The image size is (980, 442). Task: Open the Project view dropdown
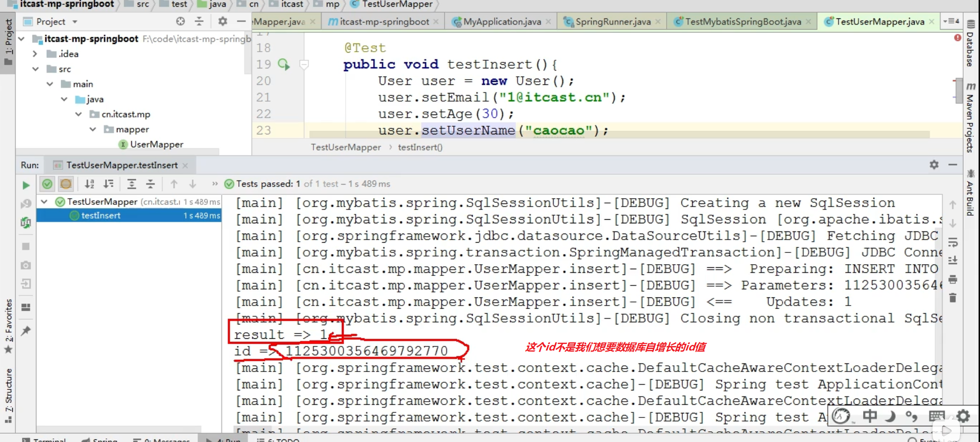click(x=75, y=21)
